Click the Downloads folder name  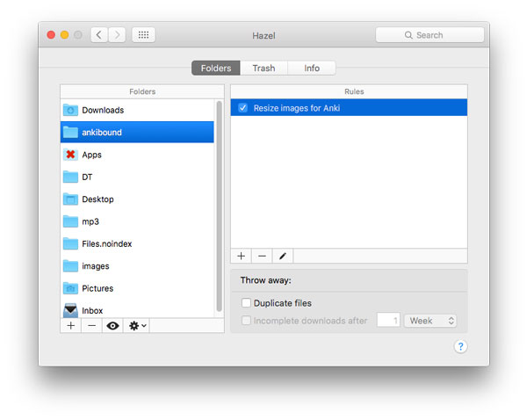[x=103, y=110]
